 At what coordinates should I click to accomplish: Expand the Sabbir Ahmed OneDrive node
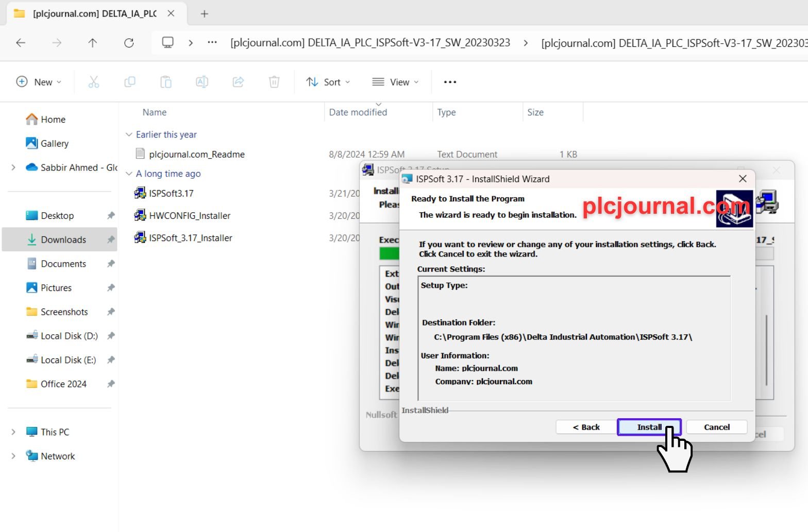pos(13,167)
